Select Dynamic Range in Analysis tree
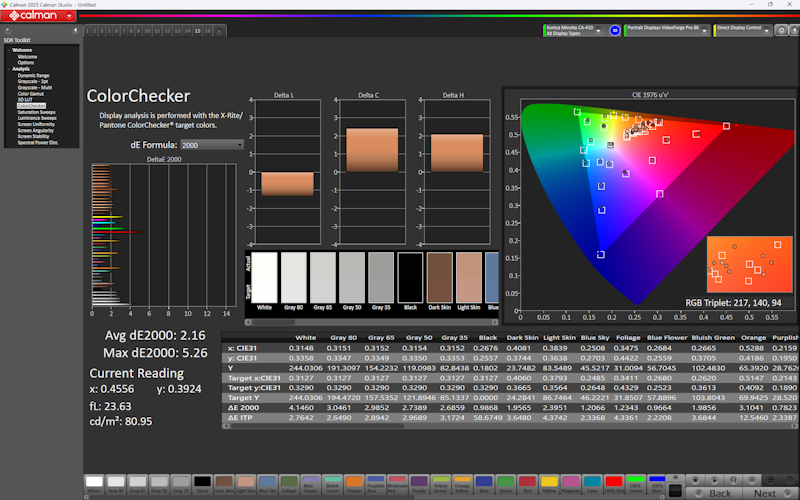 tap(33, 76)
